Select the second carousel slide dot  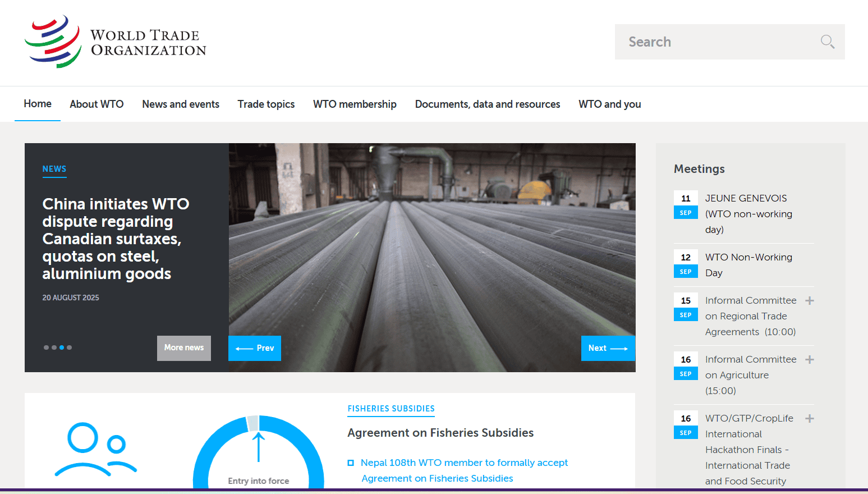[x=54, y=347]
